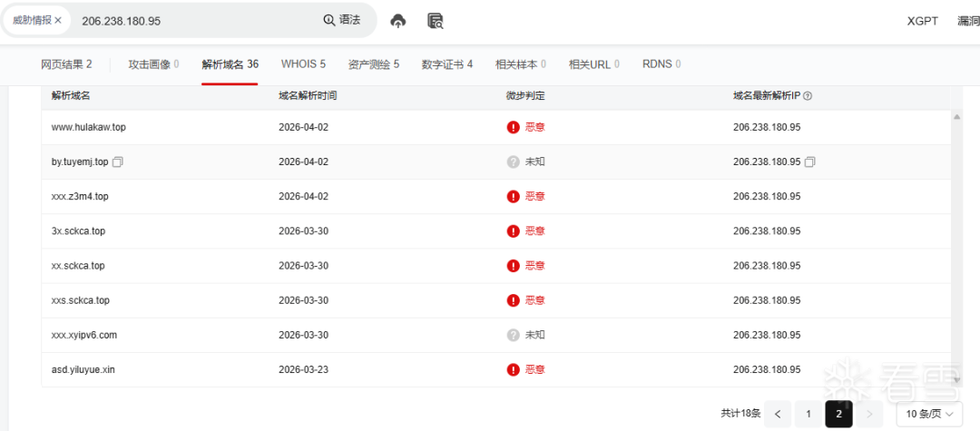The width and height of the screenshot is (980, 431).
Task: Open the asd.yiluyue.xin domain link
Action: (83, 370)
